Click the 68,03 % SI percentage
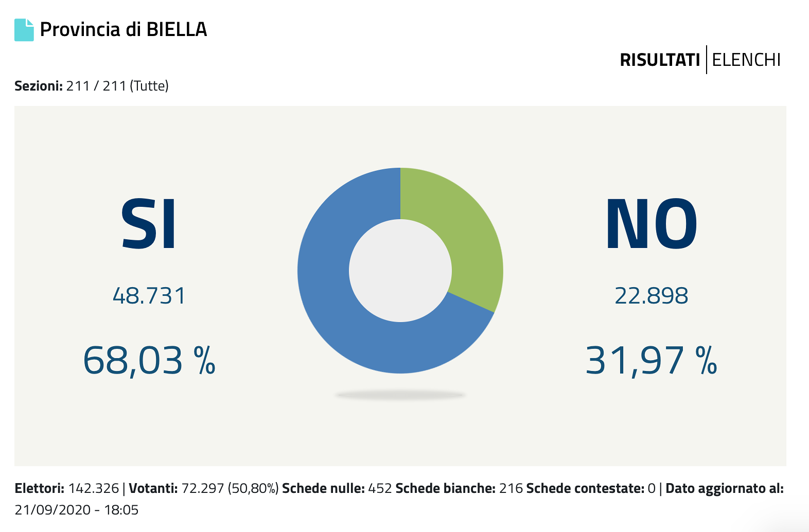The image size is (809, 532). [149, 360]
